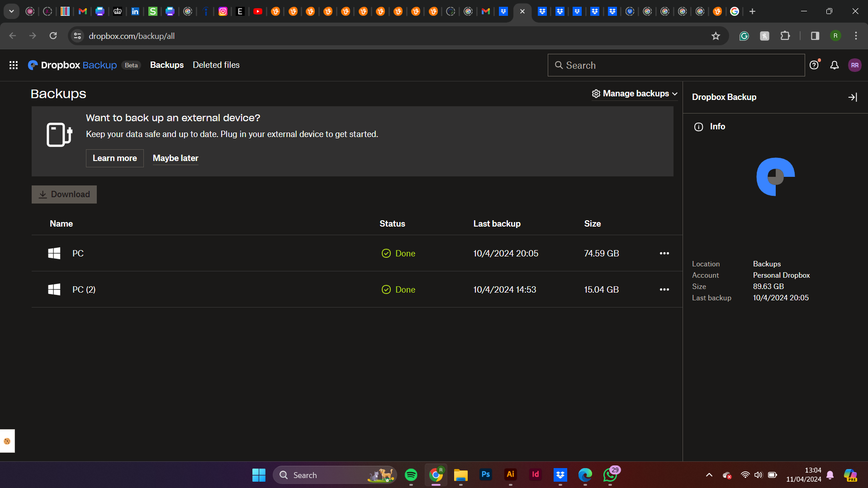Open the browser Extensions puzzle icon

point(785,36)
